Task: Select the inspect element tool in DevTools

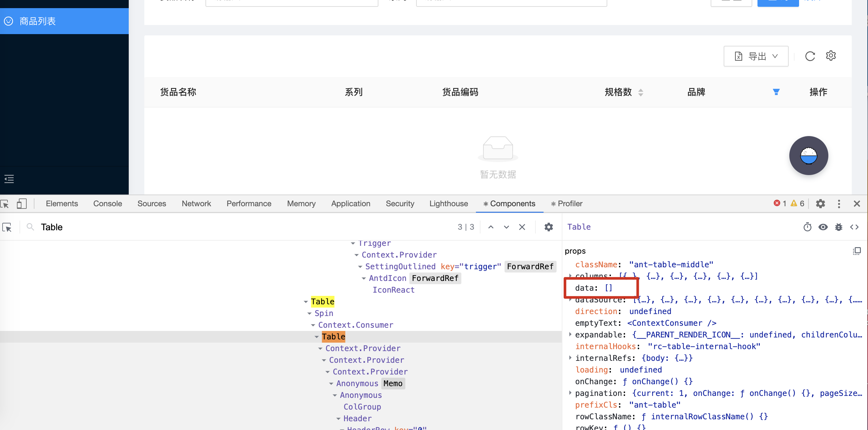Action: (x=5, y=204)
